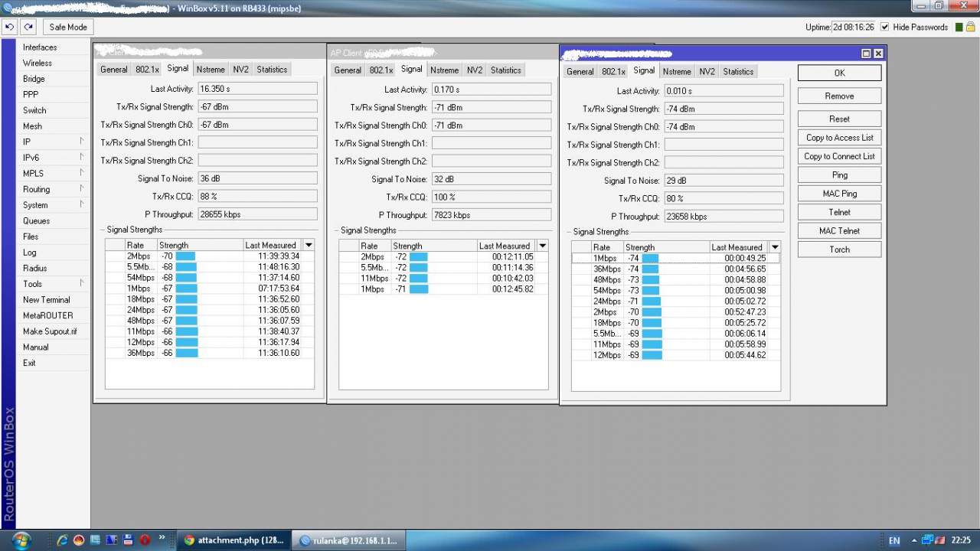Click the EN language indicator
The height and width of the screenshot is (551, 980).
(893, 541)
